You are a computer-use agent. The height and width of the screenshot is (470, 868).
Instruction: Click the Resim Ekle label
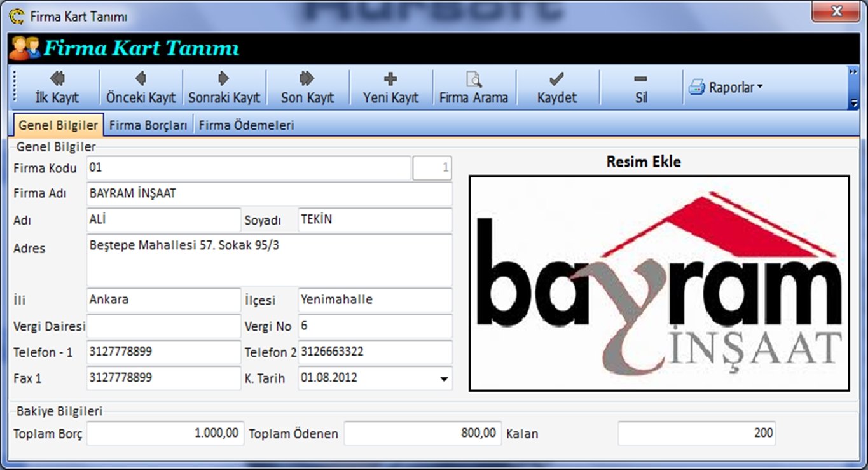click(x=643, y=162)
